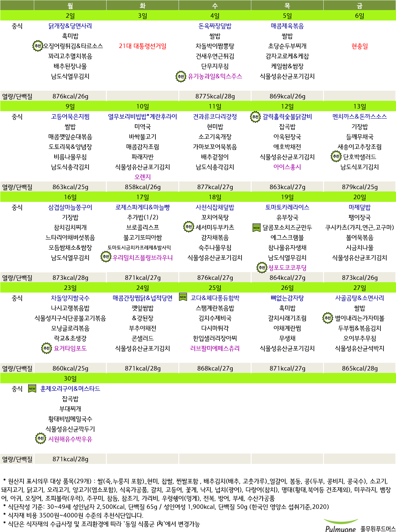Click the 추천 badge beside 유기농과일&믹스주스
The height and width of the screenshot is (532, 396).
tap(181, 76)
